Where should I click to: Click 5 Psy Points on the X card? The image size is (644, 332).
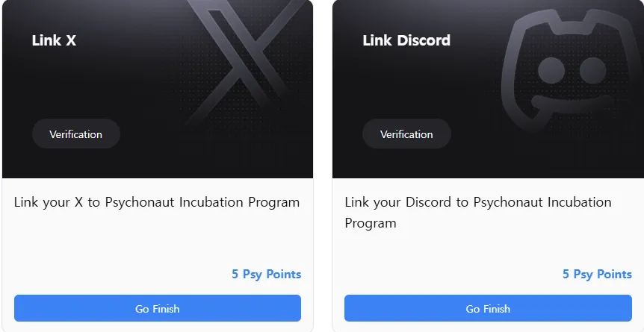pyautogui.click(x=266, y=274)
